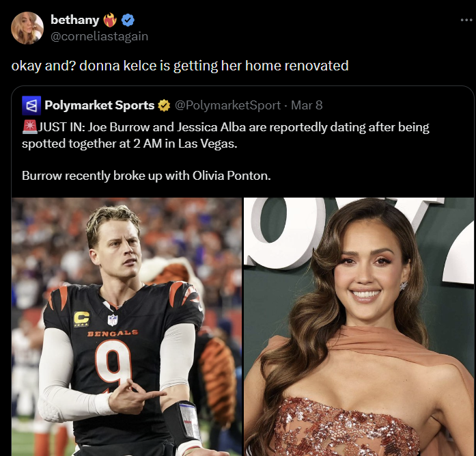Open the Mar 8 timestamp link
The width and height of the screenshot is (476, 456).
click(307, 105)
